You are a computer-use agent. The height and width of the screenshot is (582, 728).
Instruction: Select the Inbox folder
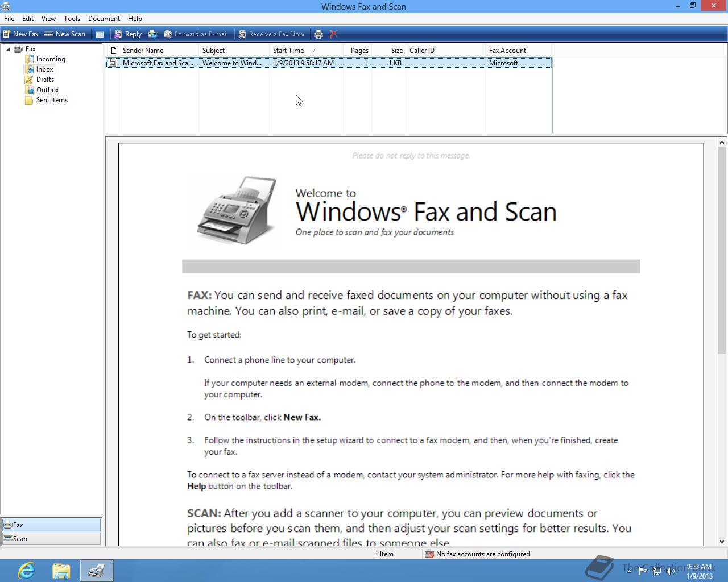pos(45,69)
